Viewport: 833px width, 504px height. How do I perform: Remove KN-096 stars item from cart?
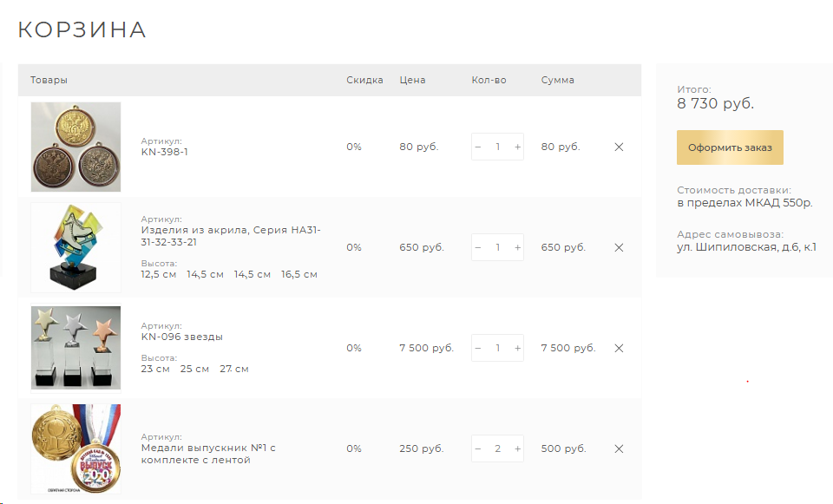pyautogui.click(x=619, y=349)
